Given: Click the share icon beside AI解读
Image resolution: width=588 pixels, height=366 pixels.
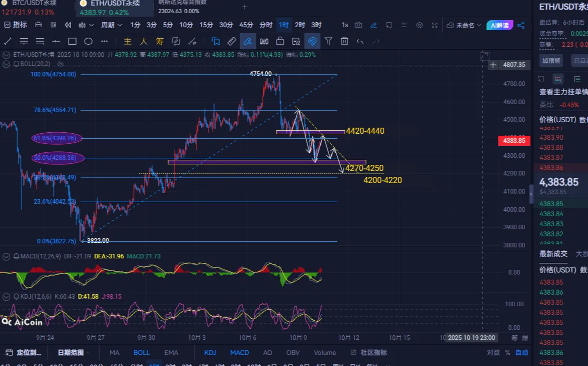Looking at the screenshot, I should (x=521, y=25).
